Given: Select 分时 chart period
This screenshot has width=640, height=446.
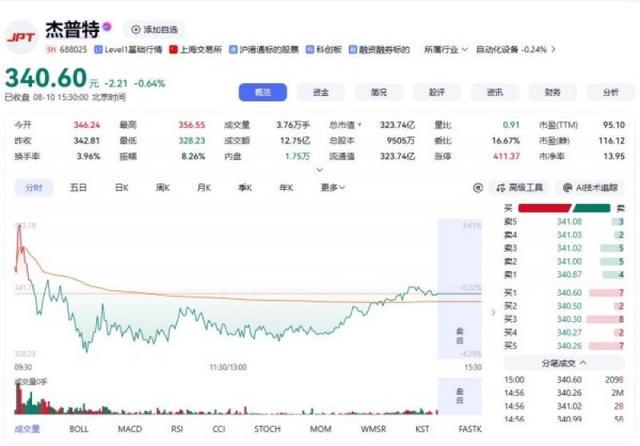Looking at the screenshot, I should pos(33,188).
